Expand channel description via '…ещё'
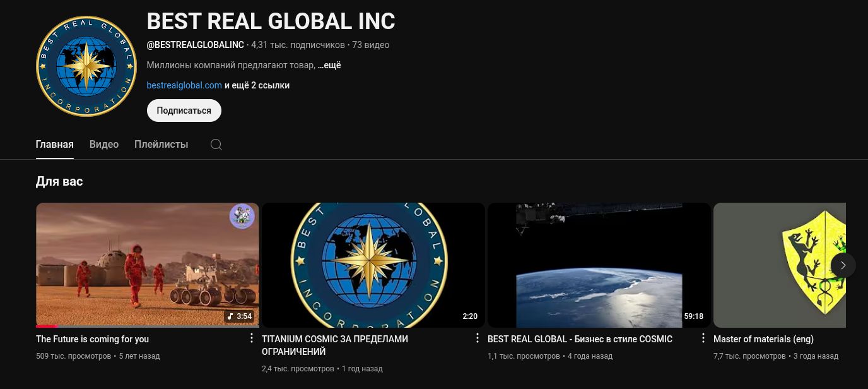The image size is (868, 389). (329, 65)
